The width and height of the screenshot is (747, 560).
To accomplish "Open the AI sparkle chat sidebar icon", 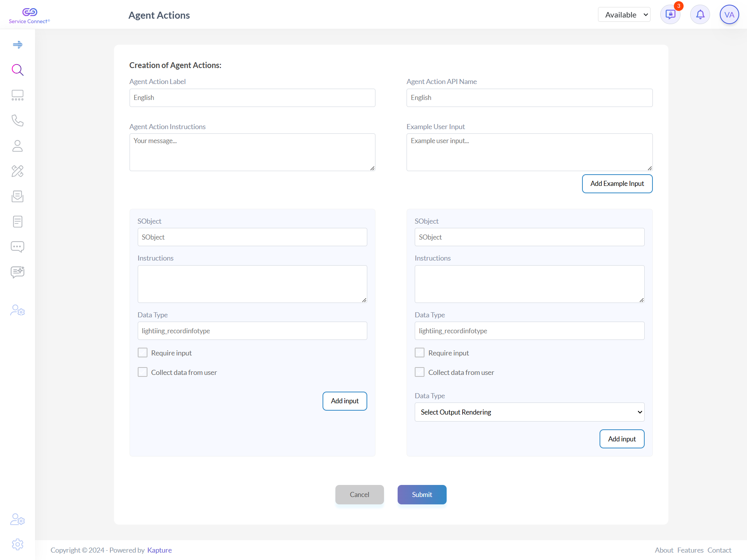I will pos(18,272).
